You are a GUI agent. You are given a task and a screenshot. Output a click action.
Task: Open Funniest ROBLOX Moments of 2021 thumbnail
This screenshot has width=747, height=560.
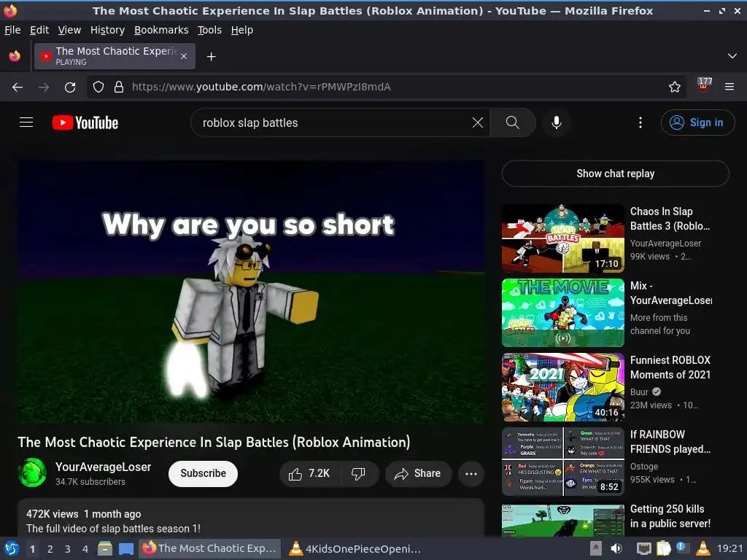(562, 387)
